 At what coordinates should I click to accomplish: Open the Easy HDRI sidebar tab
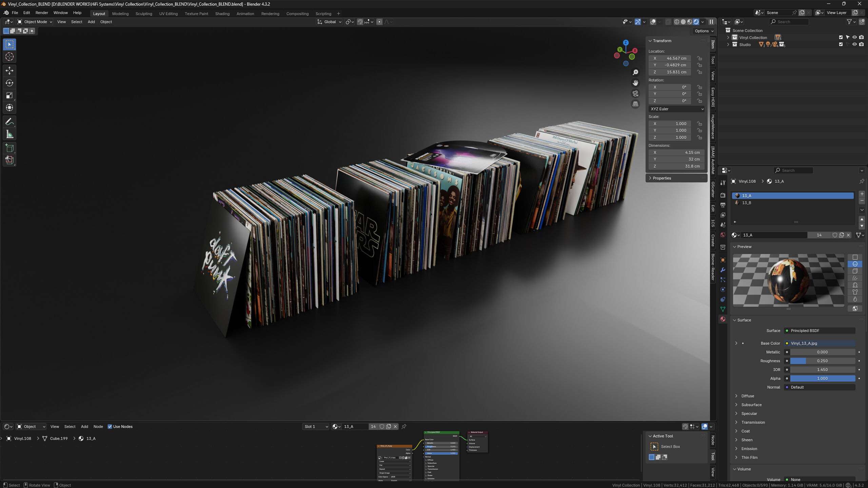click(x=713, y=97)
